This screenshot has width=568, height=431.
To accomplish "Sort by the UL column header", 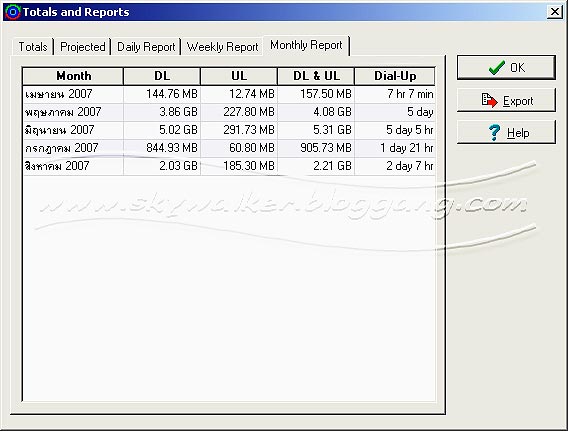I will [239, 76].
